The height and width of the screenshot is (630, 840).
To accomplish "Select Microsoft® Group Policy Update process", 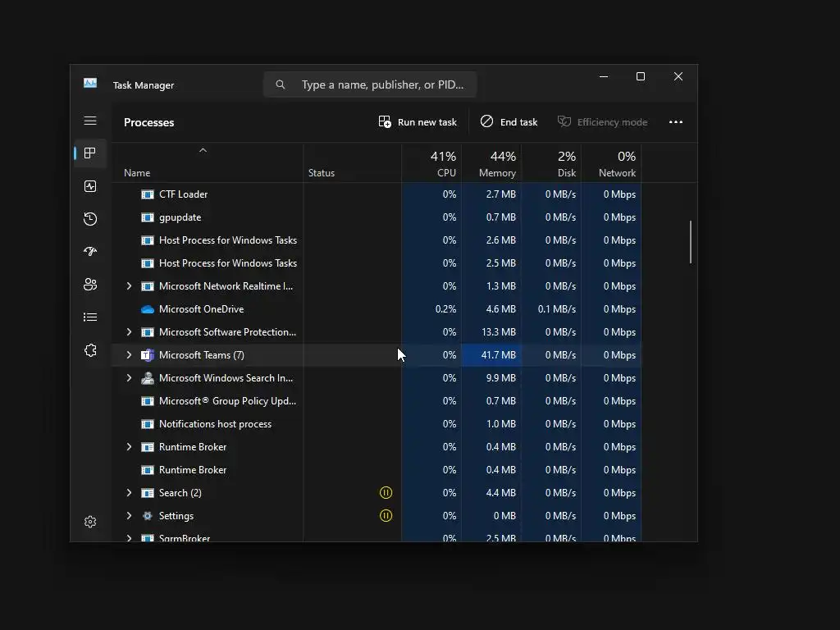I will click(376, 401).
